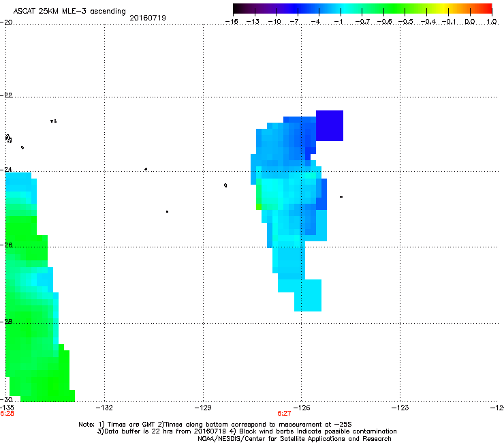Click the -16 color scale label
Image resolution: width=504 pixels, height=443 pixels.
232,22
